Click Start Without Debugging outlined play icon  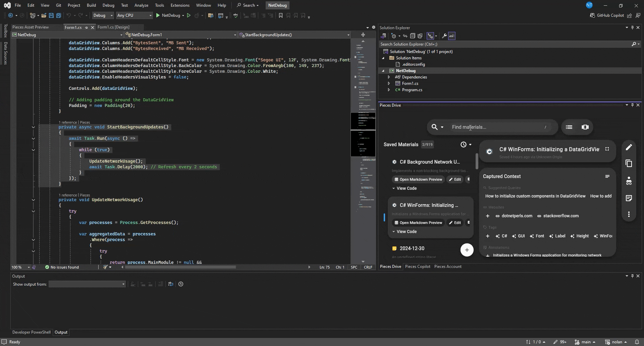tap(189, 15)
